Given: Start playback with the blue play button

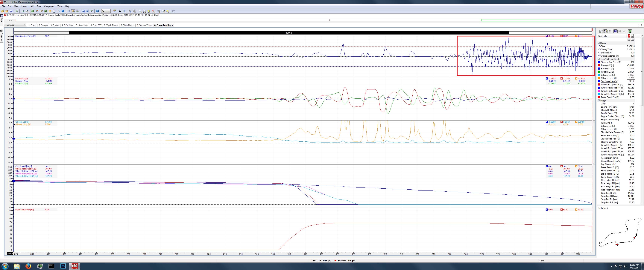Looking at the screenshot, I should (x=98, y=11).
